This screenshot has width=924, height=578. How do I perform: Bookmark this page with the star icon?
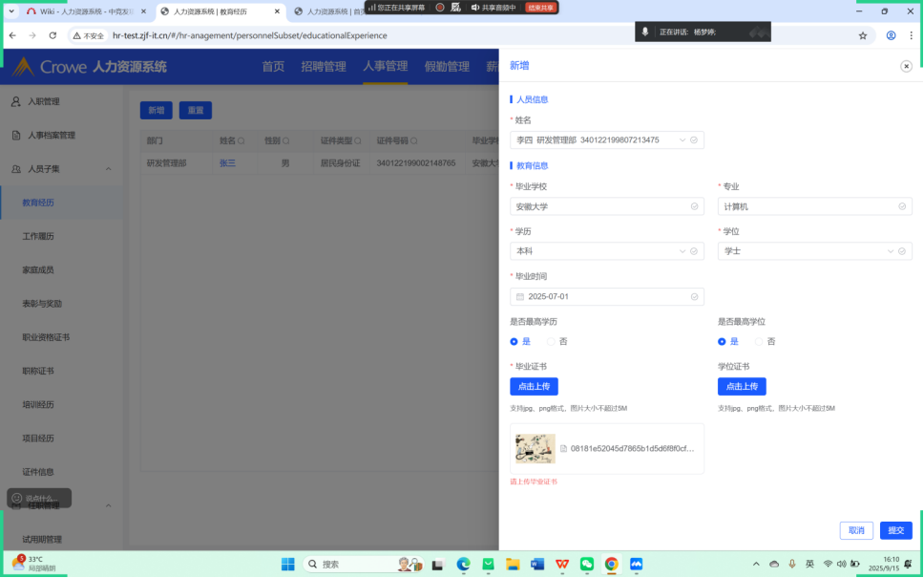tap(863, 35)
